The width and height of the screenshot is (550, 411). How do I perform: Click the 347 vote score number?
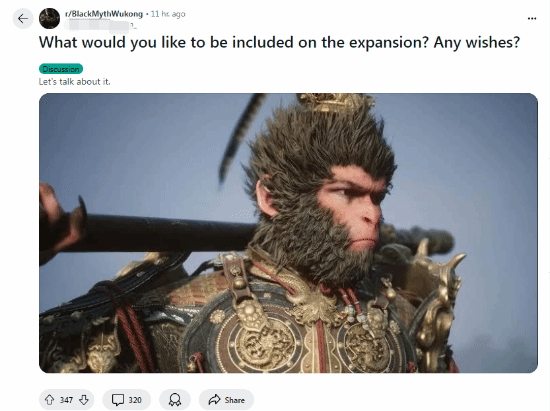pos(66,400)
